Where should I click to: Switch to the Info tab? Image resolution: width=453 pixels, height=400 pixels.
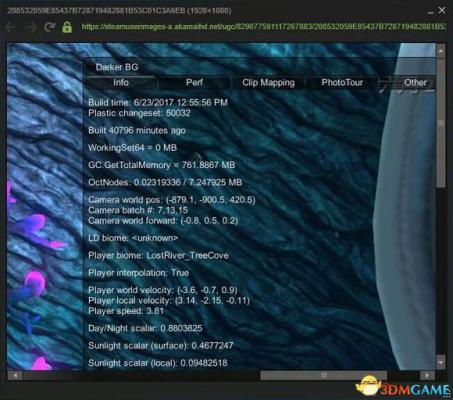click(x=121, y=82)
